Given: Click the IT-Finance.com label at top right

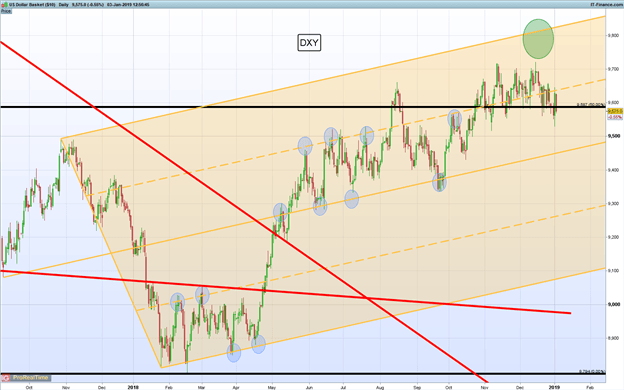Looking at the screenshot, I should click(605, 5).
